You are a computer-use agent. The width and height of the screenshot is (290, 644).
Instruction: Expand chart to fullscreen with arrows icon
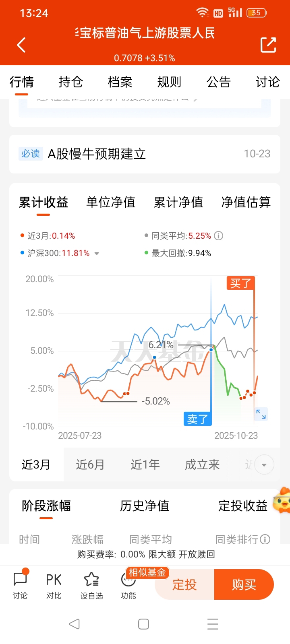coord(261,414)
